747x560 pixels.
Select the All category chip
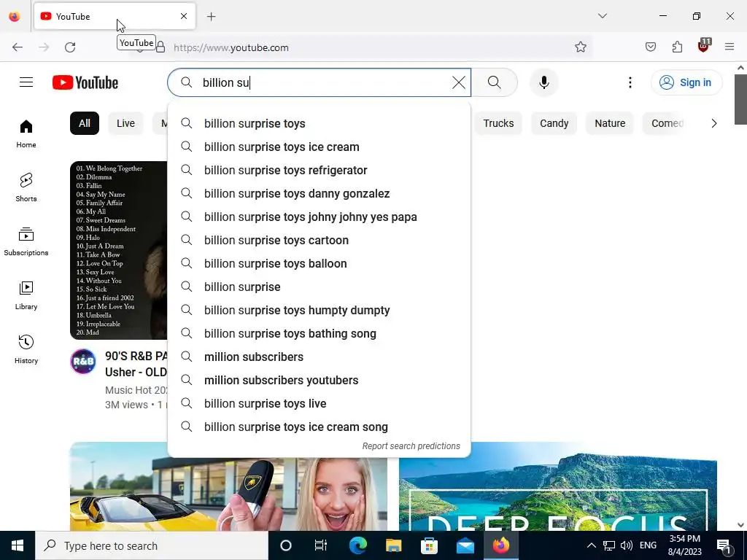click(85, 123)
